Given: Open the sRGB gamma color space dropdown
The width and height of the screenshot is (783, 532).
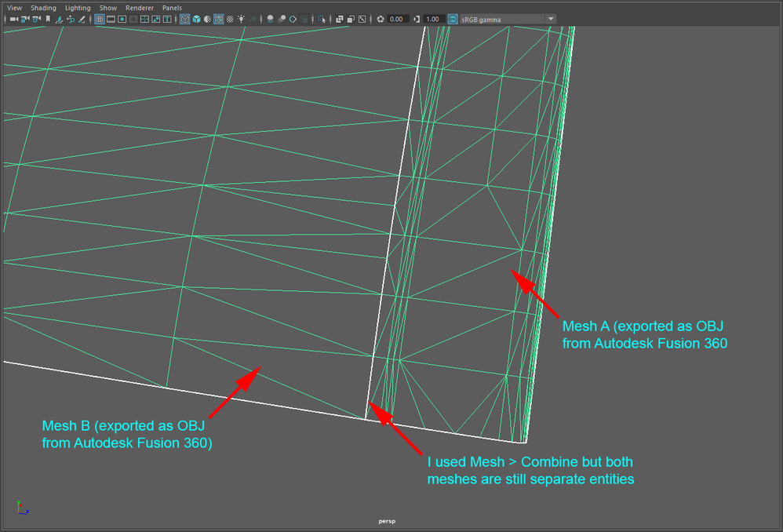Looking at the screenshot, I should [508, 19].
